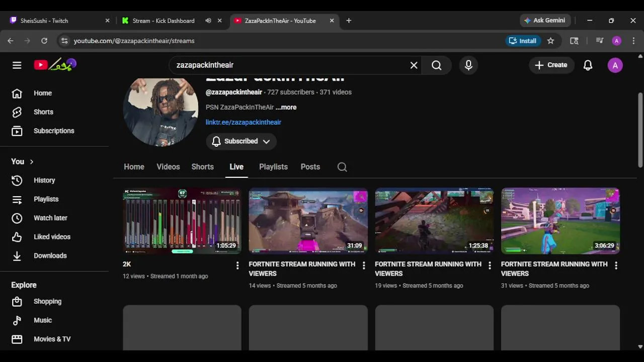Open the 3:06:29 Fortnite stream thumbnail

click(560, 221)
